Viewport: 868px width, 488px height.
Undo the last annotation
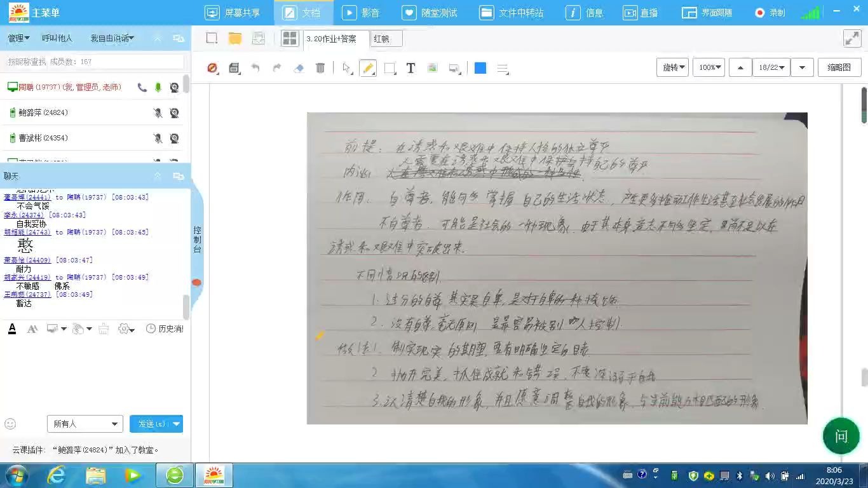255,68
